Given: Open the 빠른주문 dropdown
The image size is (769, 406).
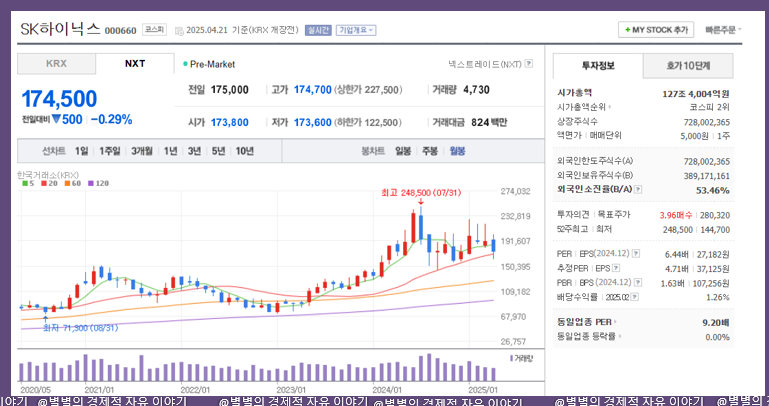Looking at the screenshot, I should click(x=723, y=30).
